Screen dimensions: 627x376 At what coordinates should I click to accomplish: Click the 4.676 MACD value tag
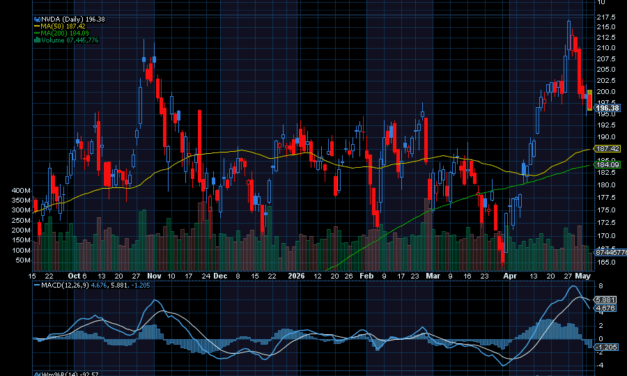606,308
